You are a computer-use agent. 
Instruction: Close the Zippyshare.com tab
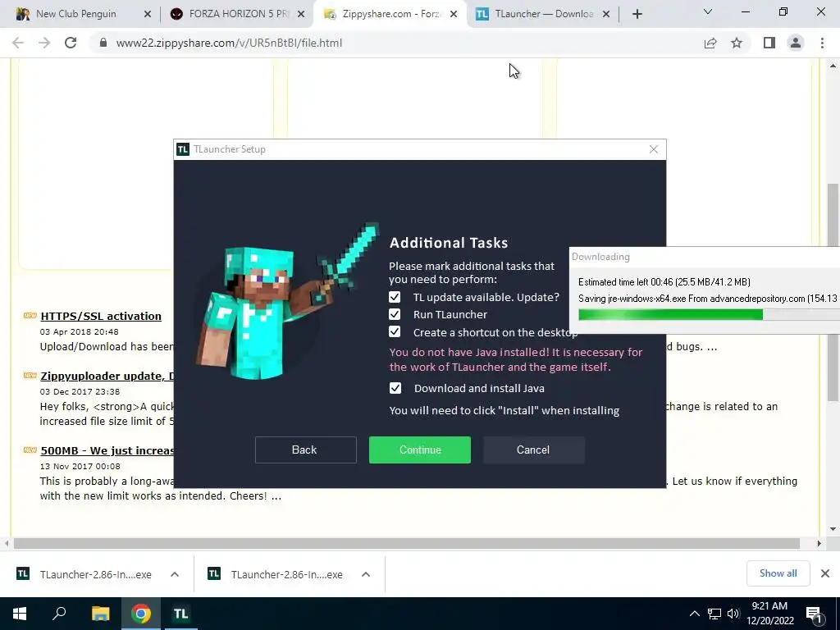click(454, 15)
